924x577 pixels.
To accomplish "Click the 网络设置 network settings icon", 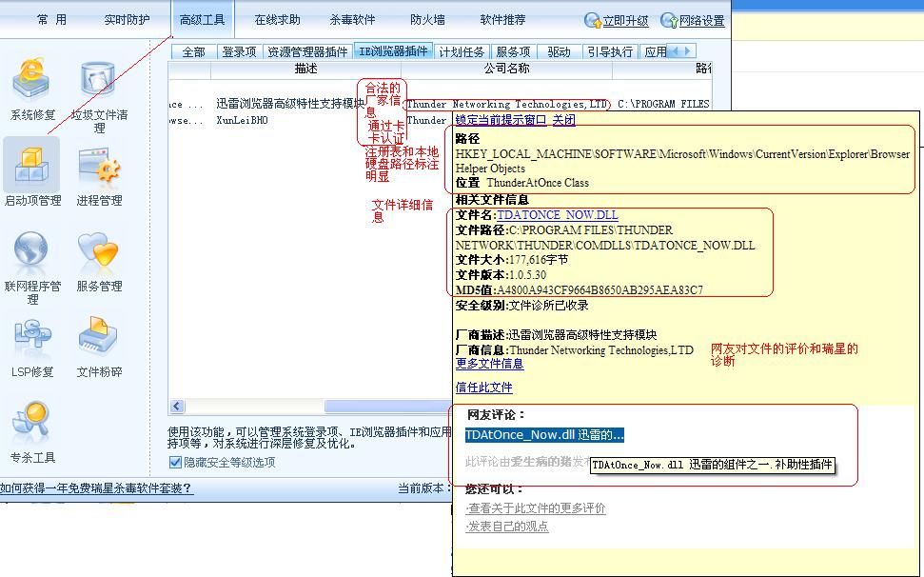I will (668, 21).
